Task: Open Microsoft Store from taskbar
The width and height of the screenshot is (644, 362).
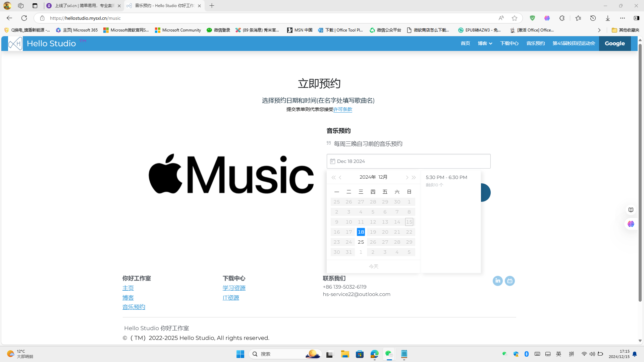Action: 360,354
